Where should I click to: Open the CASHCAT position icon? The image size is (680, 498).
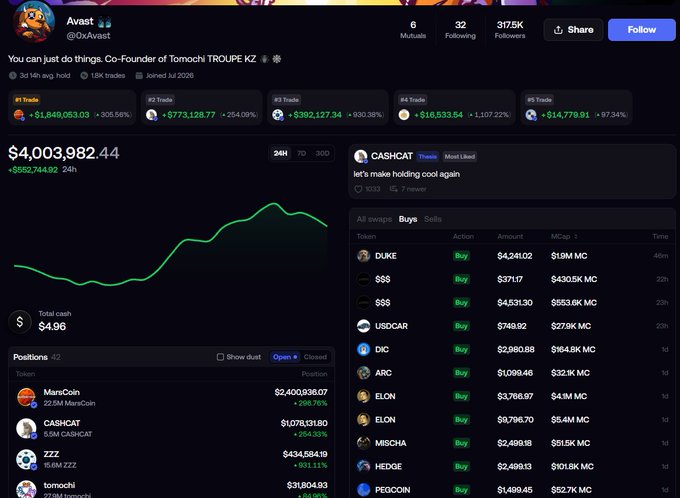tap(26, 428)
